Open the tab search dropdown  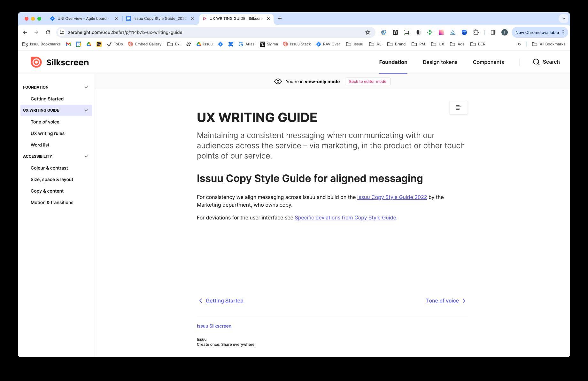click(564, 19)
